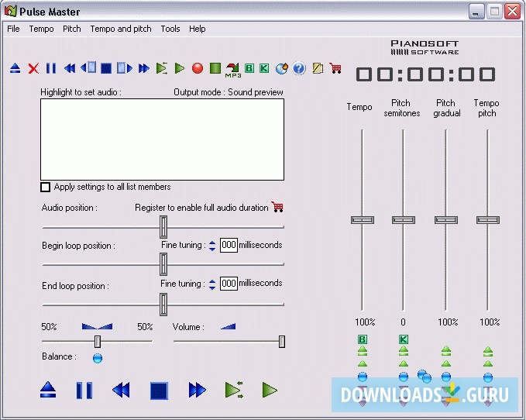This screenshot has height=420, width=526.
Task: Click End loop fine tuning spinner arrows
Action: click(x=212, y=284)
